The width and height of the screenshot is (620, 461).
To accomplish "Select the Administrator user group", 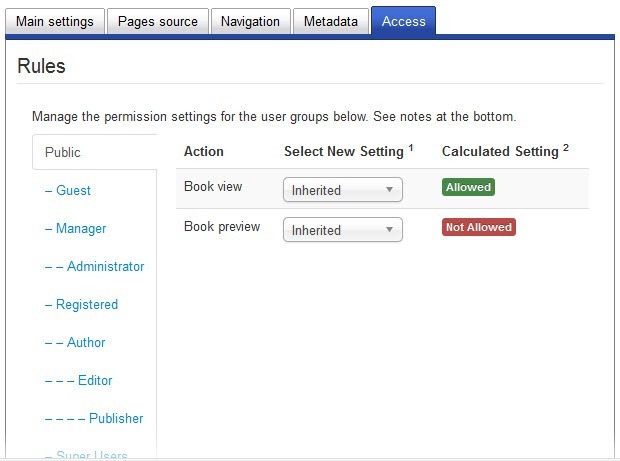I will [x=95, y=266].
